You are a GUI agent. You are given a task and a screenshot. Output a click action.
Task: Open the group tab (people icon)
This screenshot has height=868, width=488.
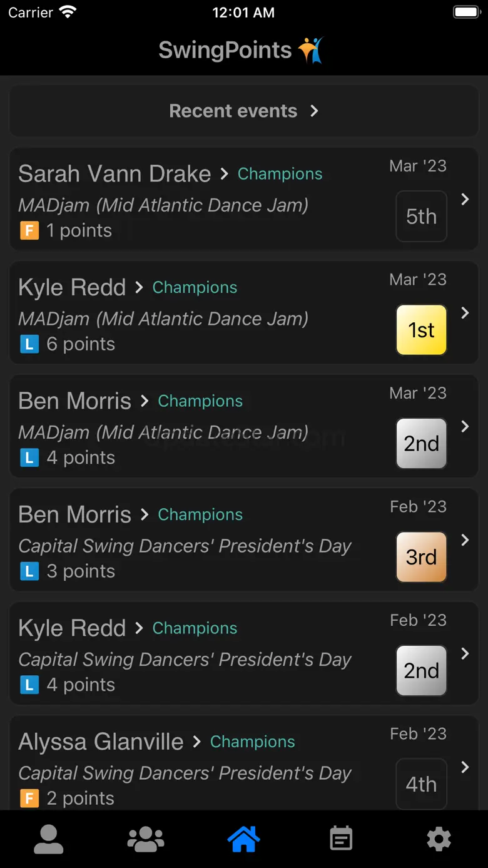[x=146, y=839]
